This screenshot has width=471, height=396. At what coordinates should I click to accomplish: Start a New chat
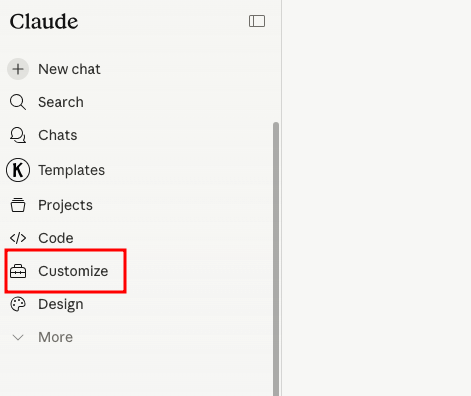coord(69,69)
